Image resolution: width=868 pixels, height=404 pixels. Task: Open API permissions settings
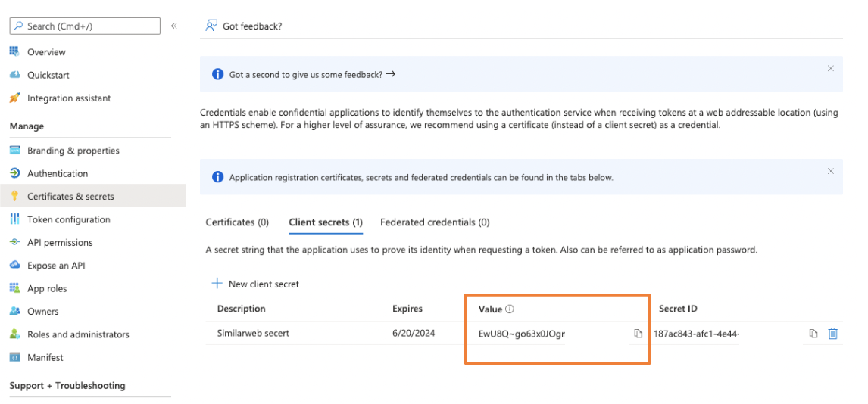(x=60, y=243)
